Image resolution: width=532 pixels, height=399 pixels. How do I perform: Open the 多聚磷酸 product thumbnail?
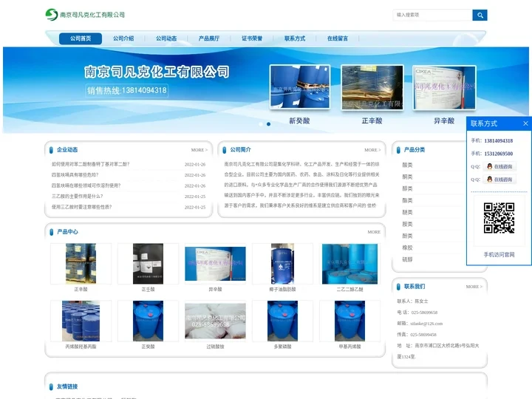(282, 321)
